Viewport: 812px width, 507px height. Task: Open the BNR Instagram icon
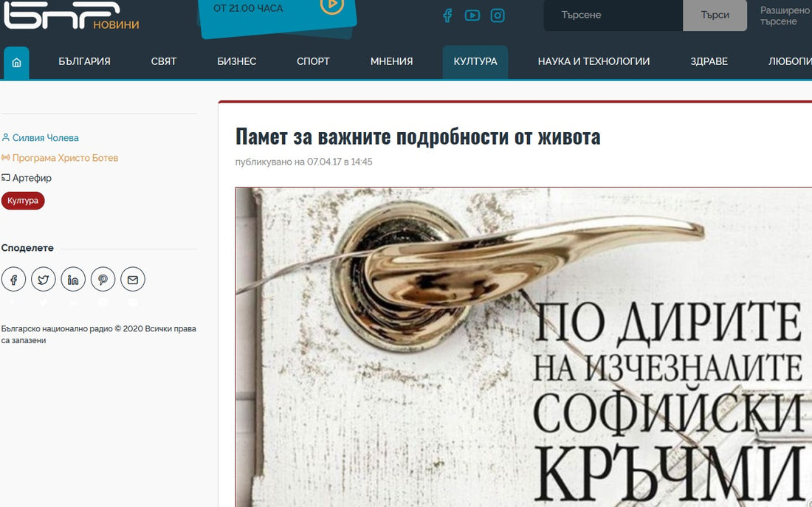coord(498,15)
